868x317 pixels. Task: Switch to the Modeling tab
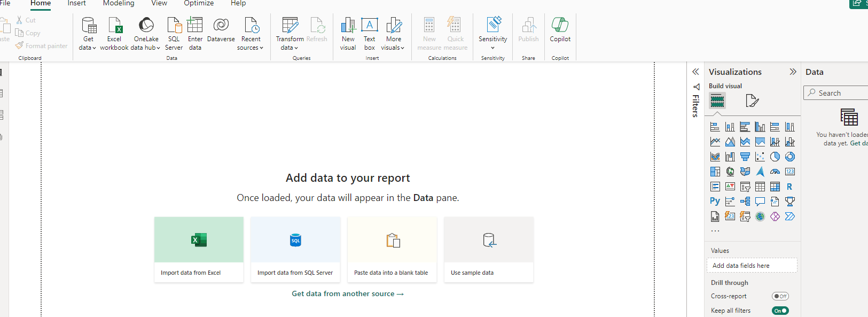pos(119,3)
